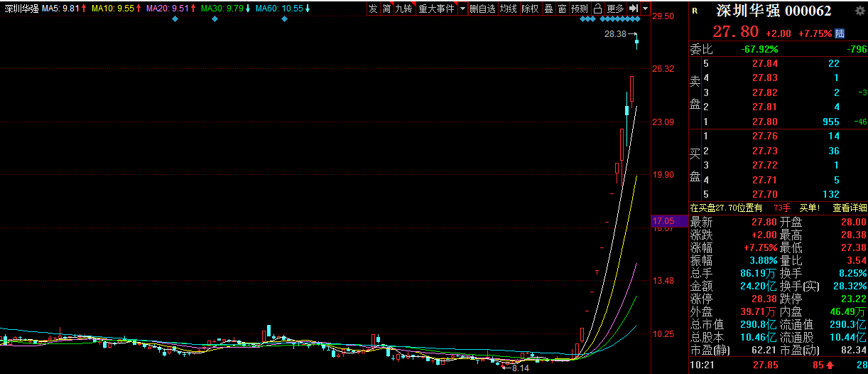Toggle the 发 chart toolbar button

pos(373,9)
